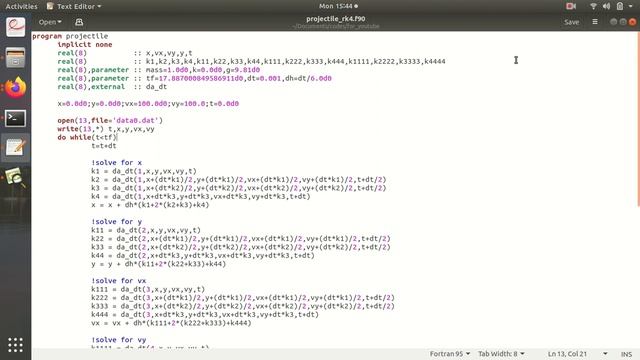
Task: Click the Save button
Action: point(571,22)
